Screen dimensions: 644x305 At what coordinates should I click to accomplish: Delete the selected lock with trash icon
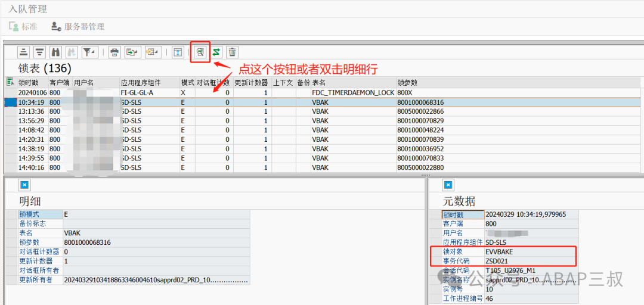point(233,52)
